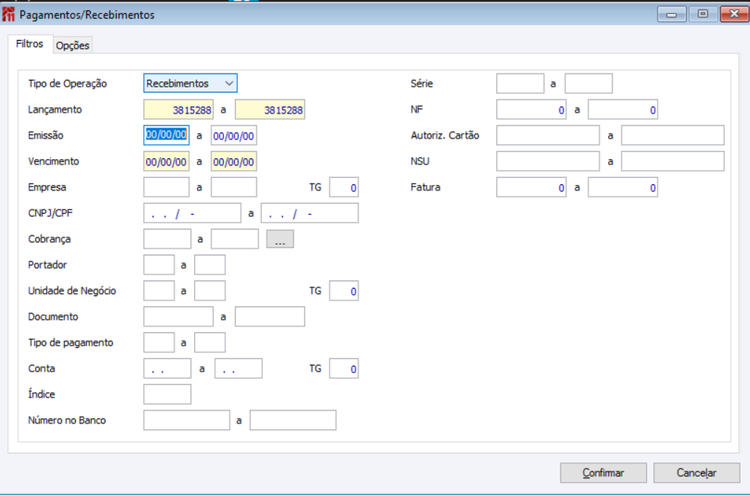
Task: Click the Vencimento end date field
Action: pos(233,162)
